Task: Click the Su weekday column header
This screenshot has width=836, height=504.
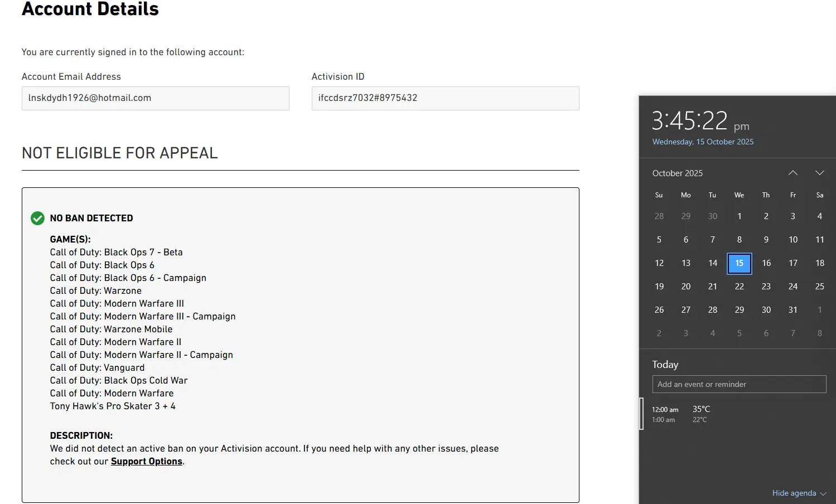Action: (x=659, y=195)
